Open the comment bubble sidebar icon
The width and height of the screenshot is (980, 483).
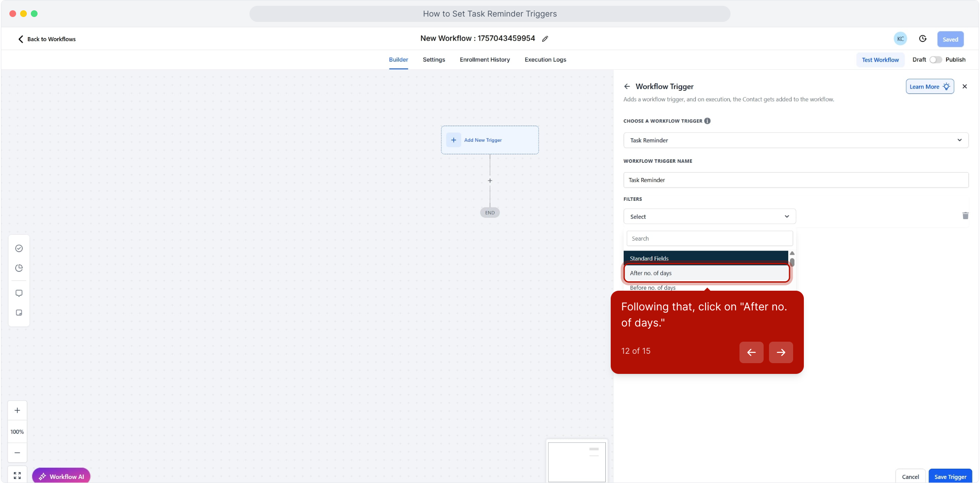(19, 293)
